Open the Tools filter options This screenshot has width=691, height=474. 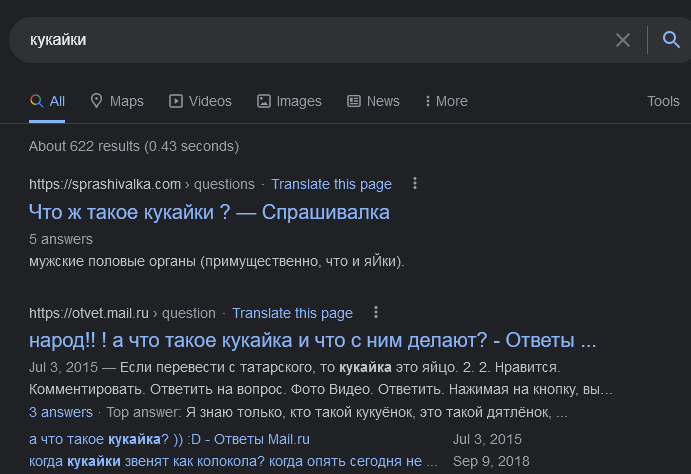click(x=663, y=101)
